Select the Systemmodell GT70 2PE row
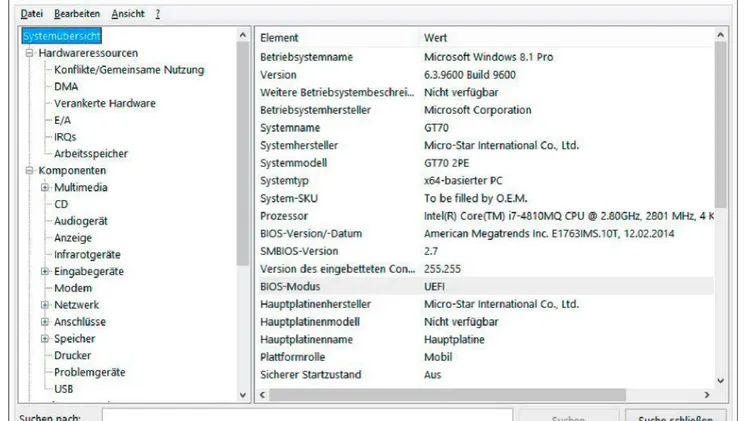This screenshot has height=421, width=750. pyautogui.click(x=485, y=163)
